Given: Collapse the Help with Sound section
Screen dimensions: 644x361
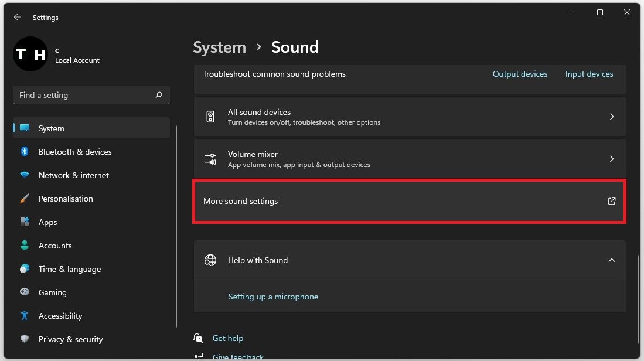Looking at the screenshot, I should click(x=611, y=260).
